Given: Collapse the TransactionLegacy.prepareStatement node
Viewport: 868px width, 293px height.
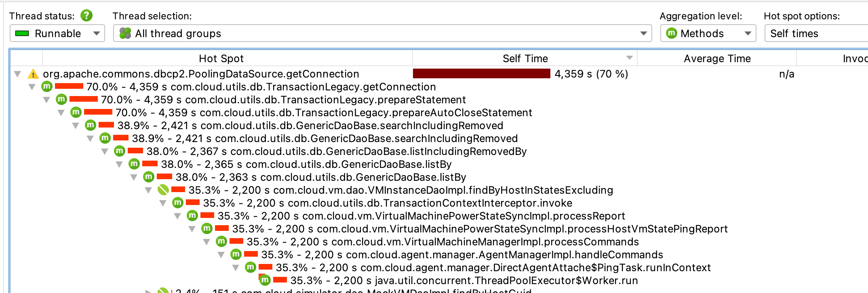Looking at the screenshot, I should pyautogui.click(x=46, y=100).
